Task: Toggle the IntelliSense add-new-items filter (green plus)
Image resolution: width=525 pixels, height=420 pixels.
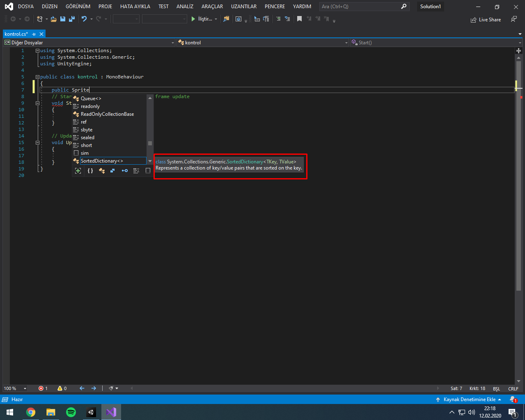Action: pyautogui.click(x=78, y=171)
